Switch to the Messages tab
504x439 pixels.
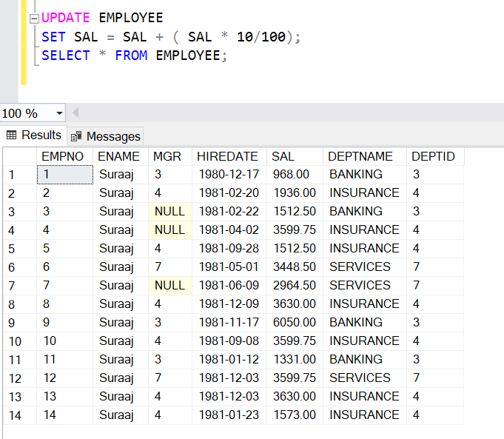click(106, 137)
